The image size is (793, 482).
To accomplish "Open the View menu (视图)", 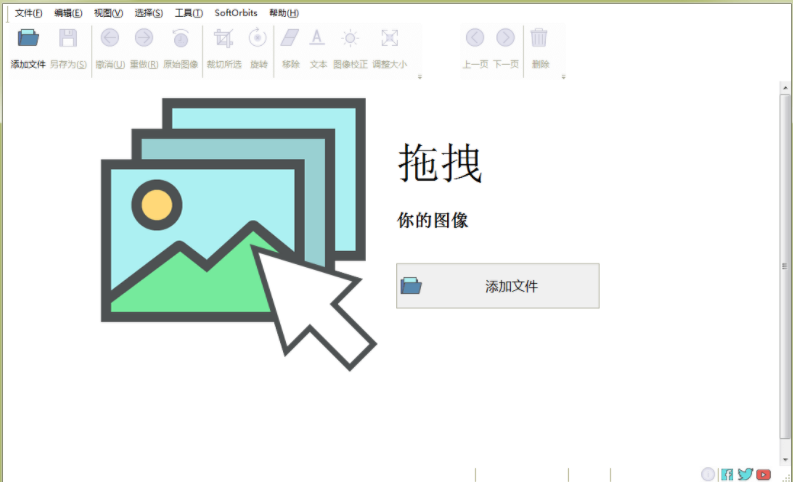I will pos(108,13).
